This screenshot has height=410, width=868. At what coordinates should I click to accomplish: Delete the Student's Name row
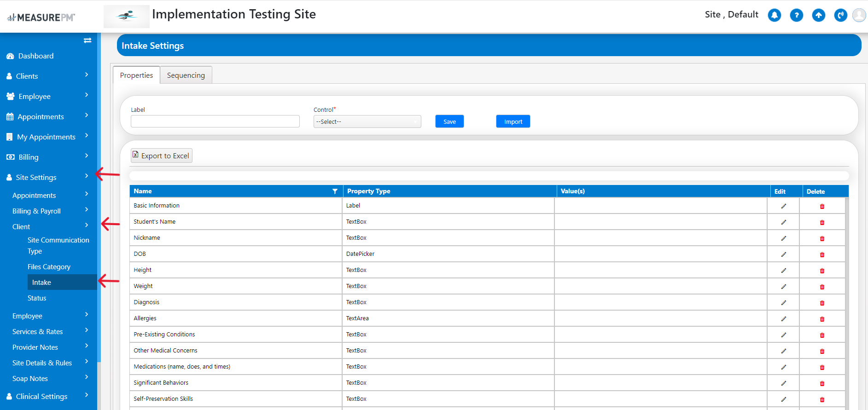[822, 222]
